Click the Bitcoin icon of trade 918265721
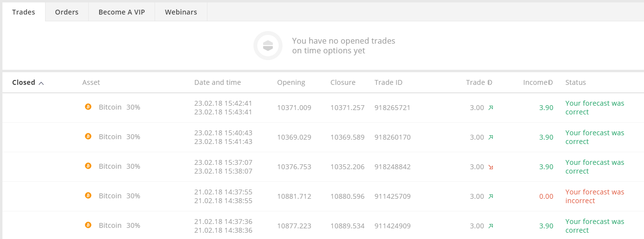The width and height of the screenshot is (644, 239). click(88, 107)
